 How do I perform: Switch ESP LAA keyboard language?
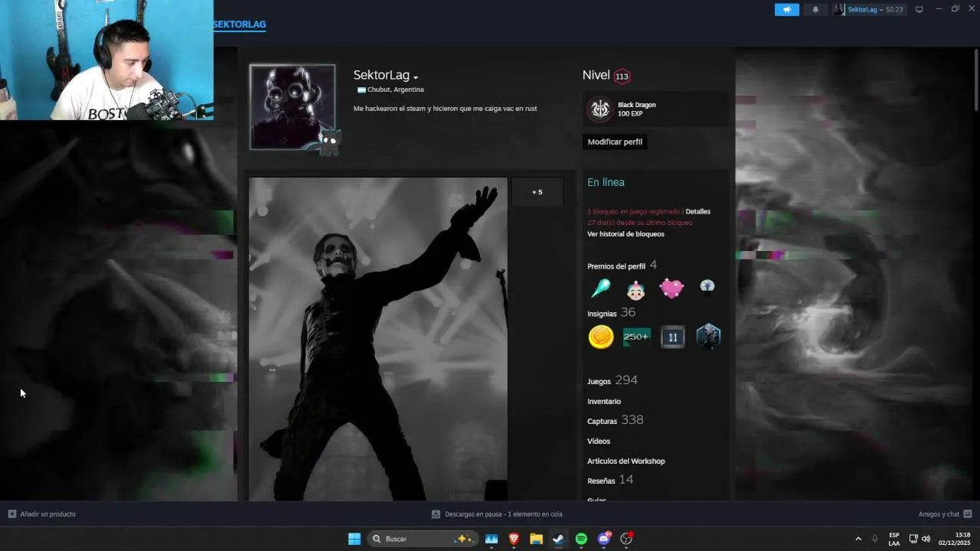pyautogui.click(x=894, y=539)
